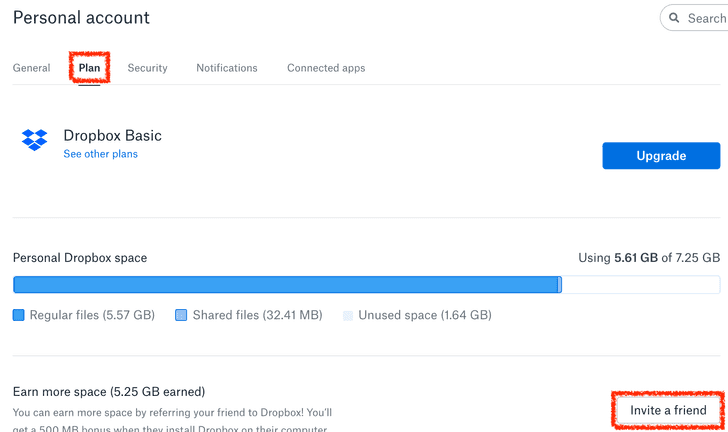The image size is (728, 432).
Task: Click the search magnifier icon
Action: 675,18
